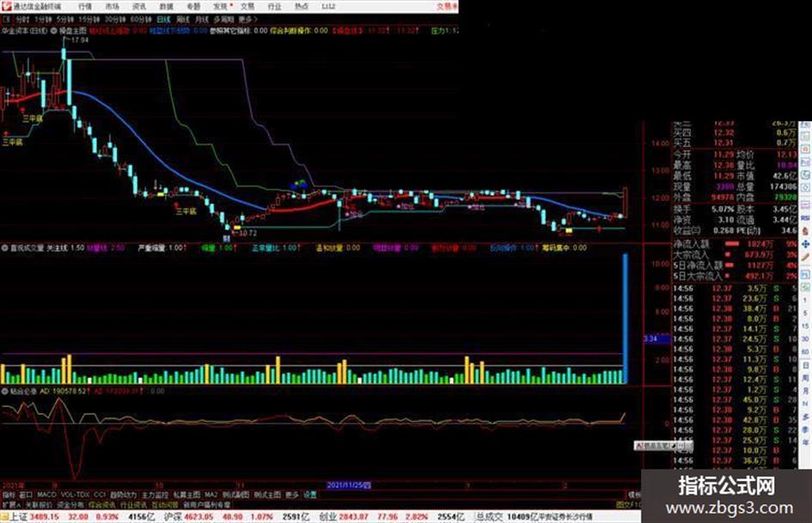Select the 主力监控 indicator tab
812x523 pixels.
pyautogui.click(x=155, y=495)
